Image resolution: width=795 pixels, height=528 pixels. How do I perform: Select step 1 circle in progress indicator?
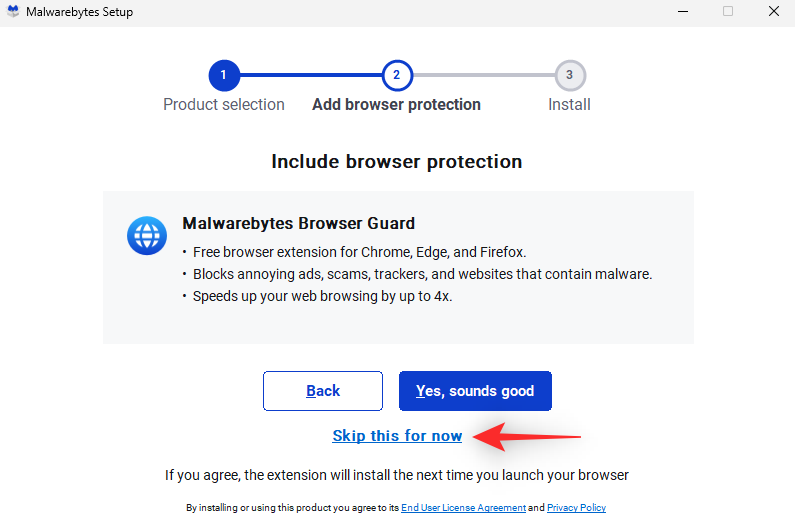click(x=224, y=75)
